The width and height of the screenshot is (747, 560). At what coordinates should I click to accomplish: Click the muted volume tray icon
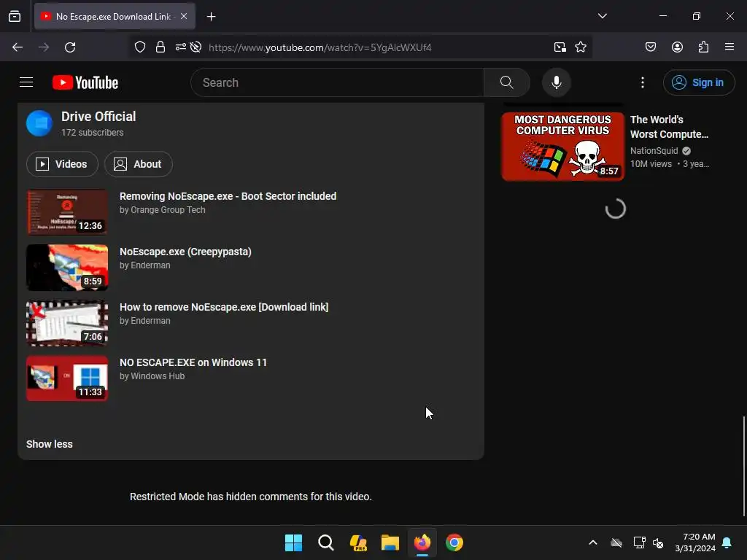coord(659,542)
